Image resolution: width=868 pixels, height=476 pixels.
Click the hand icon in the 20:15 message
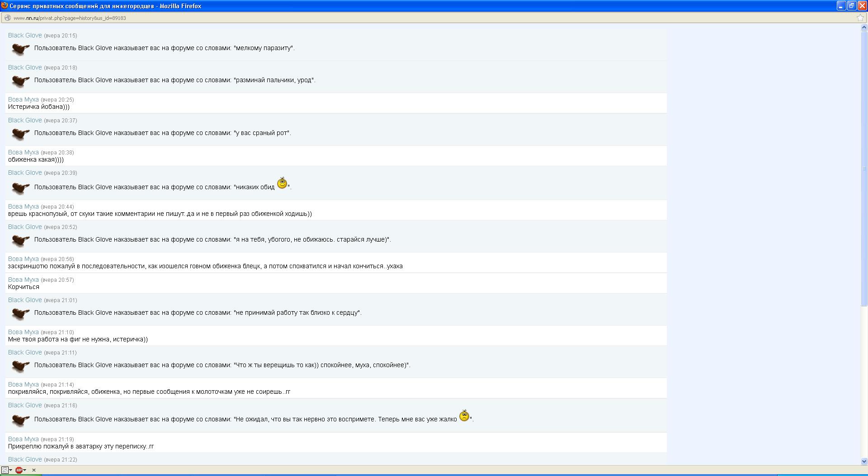(x=20, y=49)
